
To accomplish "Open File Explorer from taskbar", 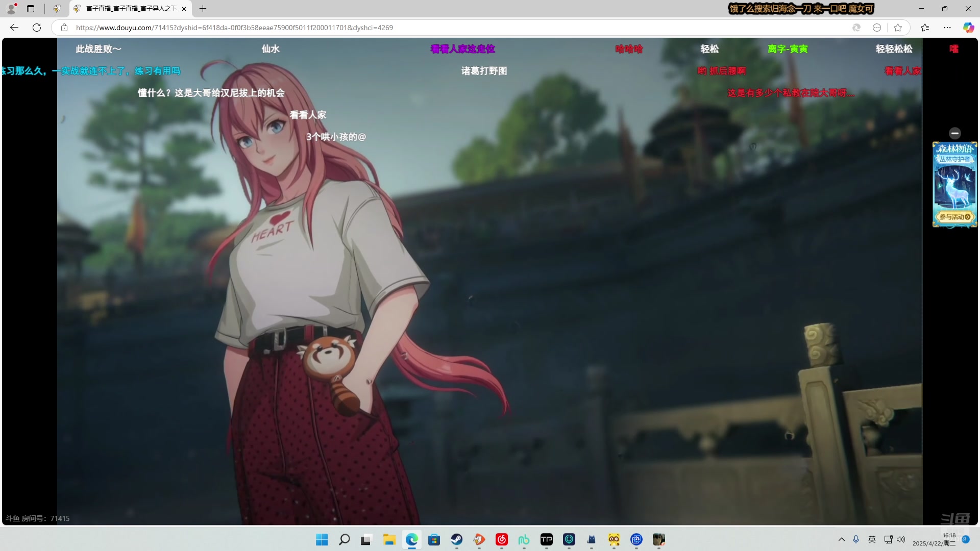I will (x=389, y=539).
